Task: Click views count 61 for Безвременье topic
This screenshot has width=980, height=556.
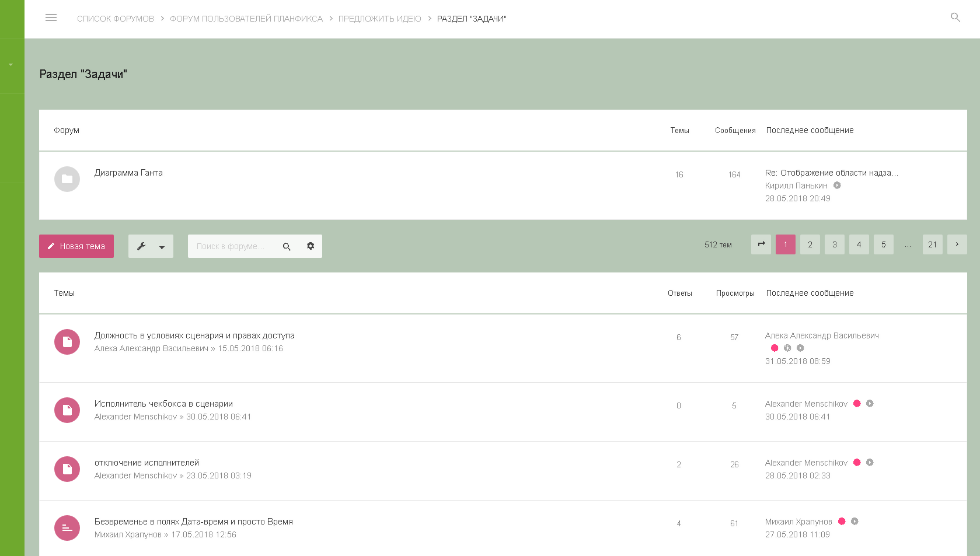Action: coord(734,523)
